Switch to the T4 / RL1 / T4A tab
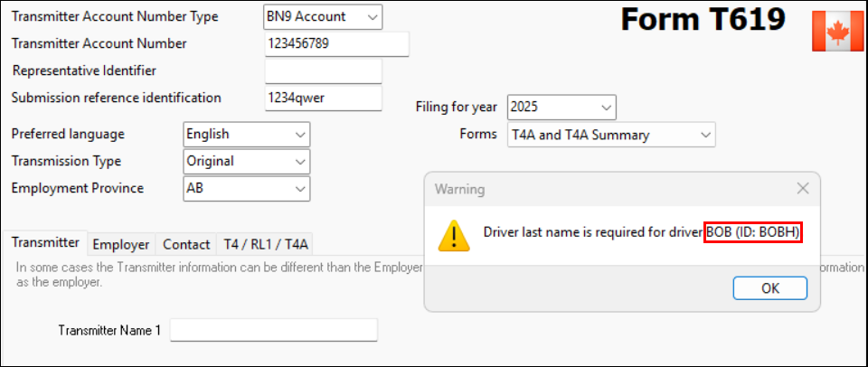868x367 pixels. (265, 244)
